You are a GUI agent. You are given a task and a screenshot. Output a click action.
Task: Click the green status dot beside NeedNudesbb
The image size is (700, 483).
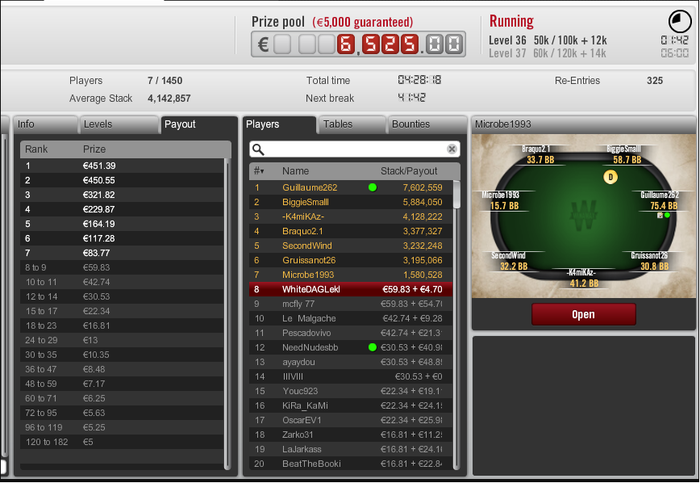click(372, 347)
